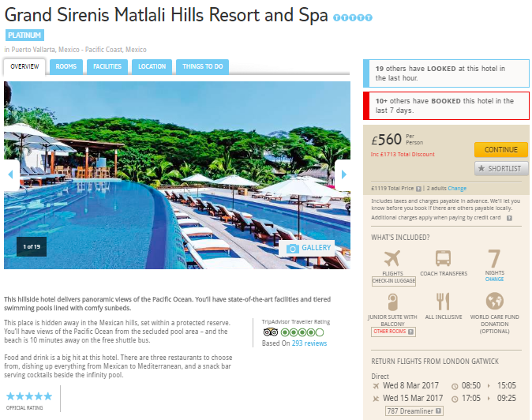Open the Gallery camera icon
Viewport: 532px width, 420px height.
click(293, 249)
